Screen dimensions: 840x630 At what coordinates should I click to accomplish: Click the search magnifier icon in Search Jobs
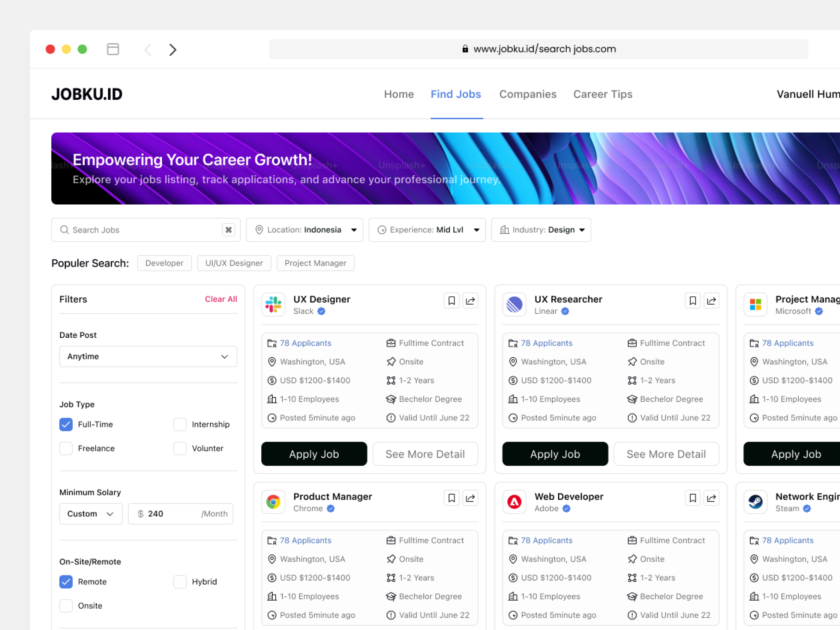[64, 230]
